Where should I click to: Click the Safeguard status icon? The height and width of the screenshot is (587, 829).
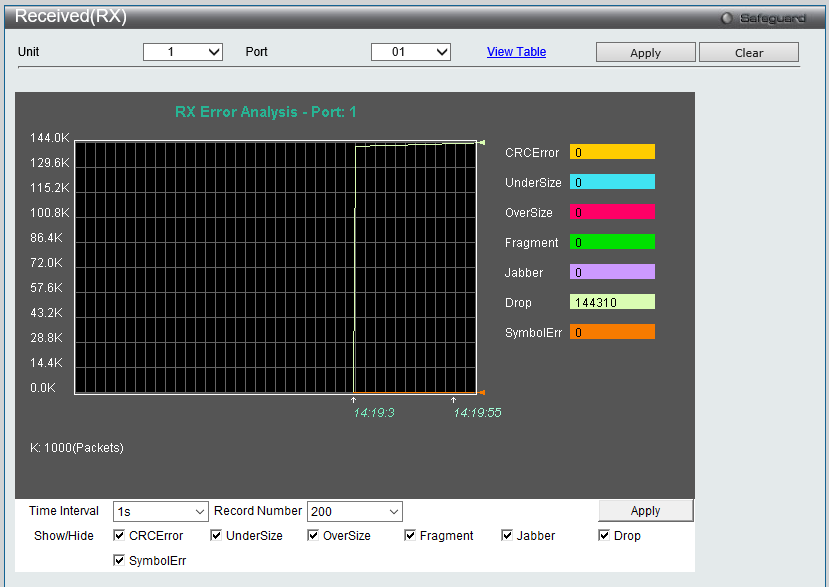coord(727,18)
